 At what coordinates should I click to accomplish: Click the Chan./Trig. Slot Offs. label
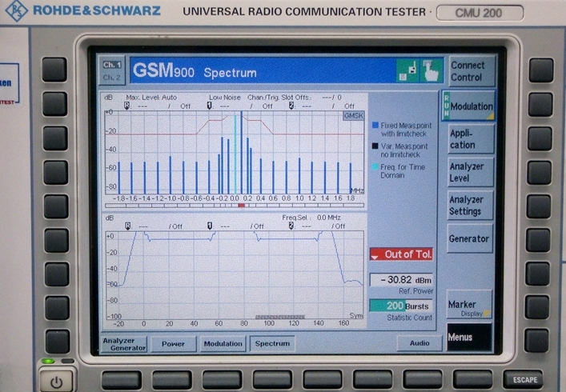point(279,98)
